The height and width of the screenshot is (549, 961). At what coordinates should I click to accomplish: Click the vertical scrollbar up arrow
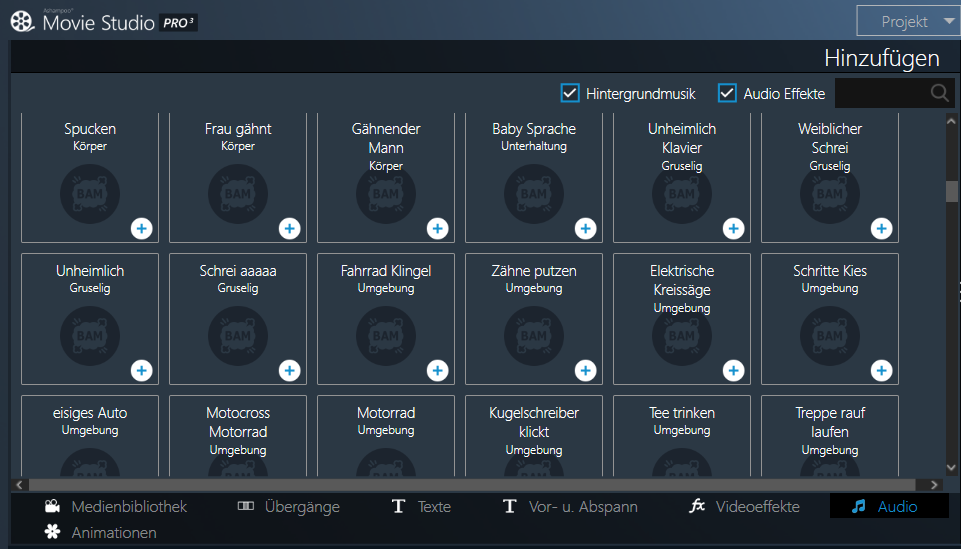pyautogui.click(x=951, y=121)
